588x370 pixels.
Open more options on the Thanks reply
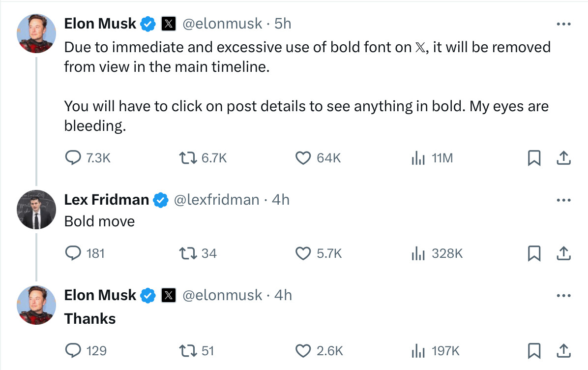tap(563, 295)
